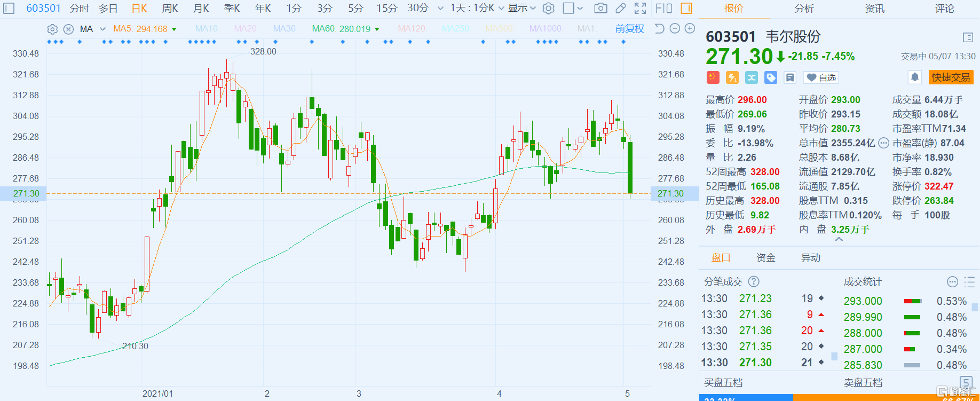The height and width of the screenshot is (401, 980).
Task: Click the 271.30 current price axis label
Action: click(x=26, y=193)
